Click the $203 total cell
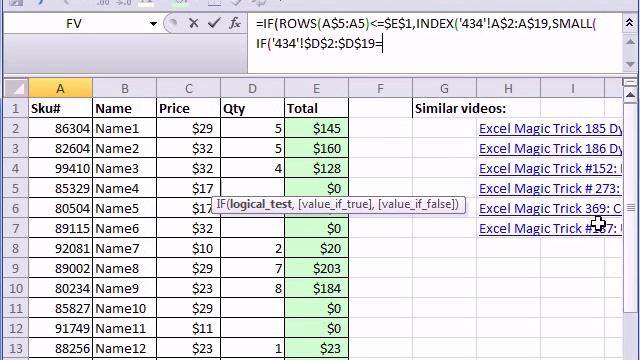Image resolution: width=640 pixels, height=360 pixels. tap(316, 269)
